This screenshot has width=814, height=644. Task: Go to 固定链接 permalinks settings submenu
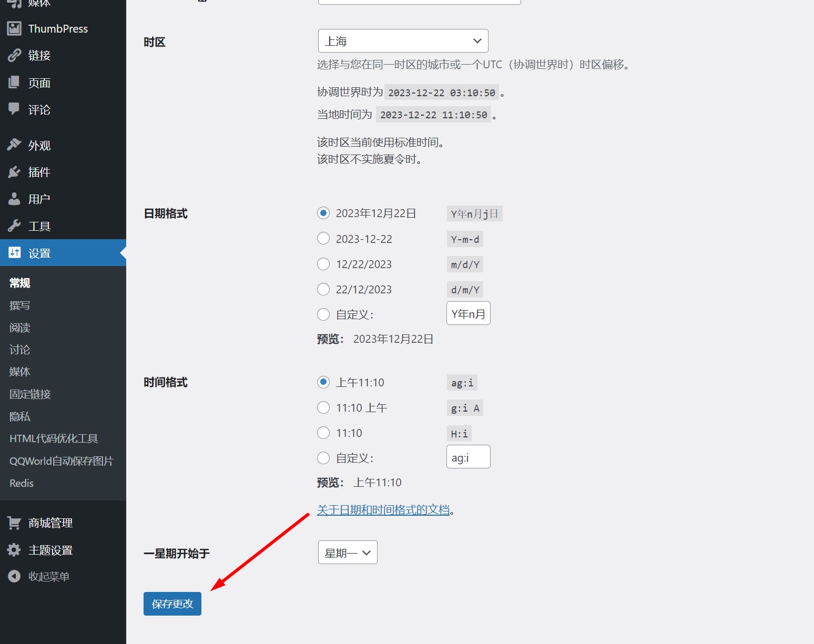(30, 394)
